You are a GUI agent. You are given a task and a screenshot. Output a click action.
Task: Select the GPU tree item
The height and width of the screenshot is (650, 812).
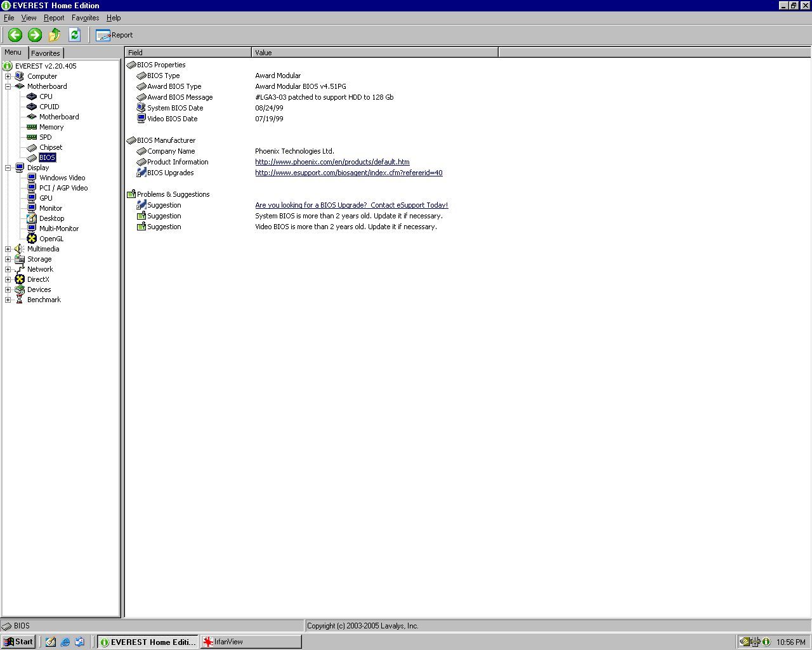(46, 198)
